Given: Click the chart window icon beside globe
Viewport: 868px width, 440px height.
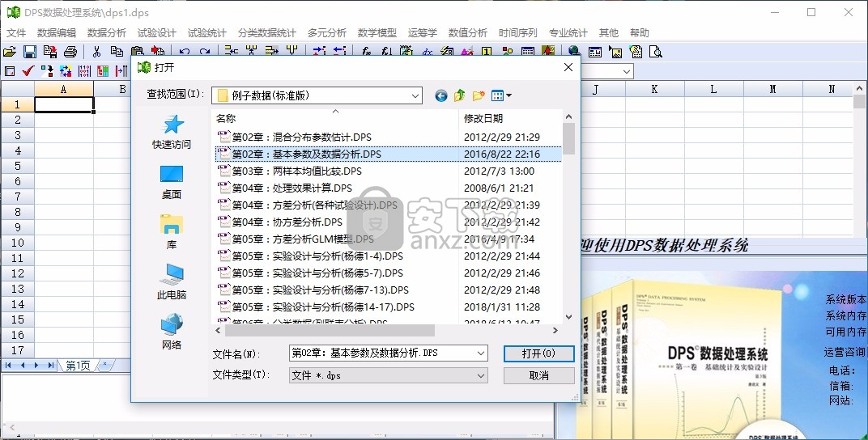Looking at the screenshot, I should (x=595, y=52).
